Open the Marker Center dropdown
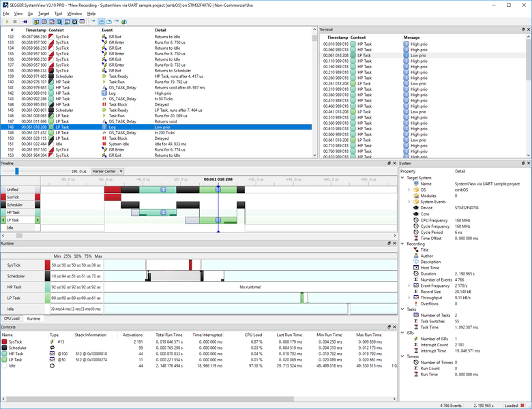 108,171
